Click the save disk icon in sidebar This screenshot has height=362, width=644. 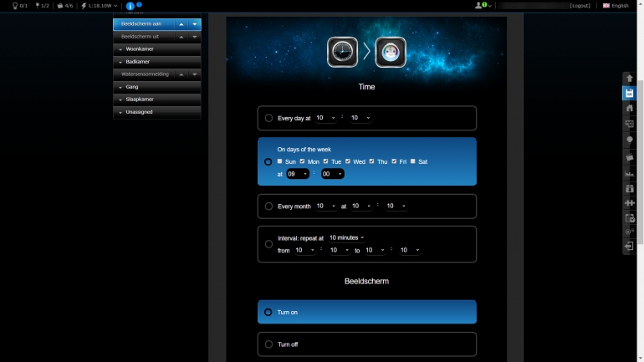tap(629, 94)
